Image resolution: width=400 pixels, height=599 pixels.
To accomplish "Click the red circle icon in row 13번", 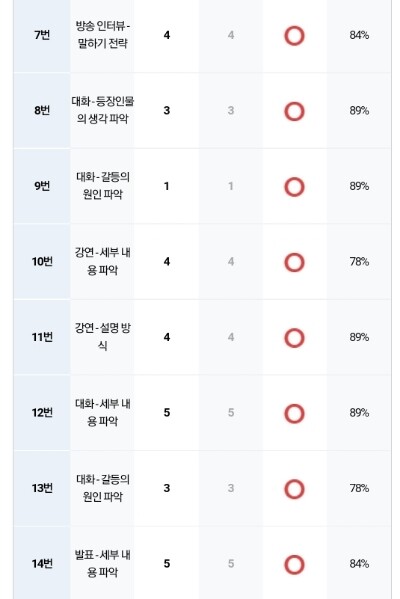I will click(294, 489).
